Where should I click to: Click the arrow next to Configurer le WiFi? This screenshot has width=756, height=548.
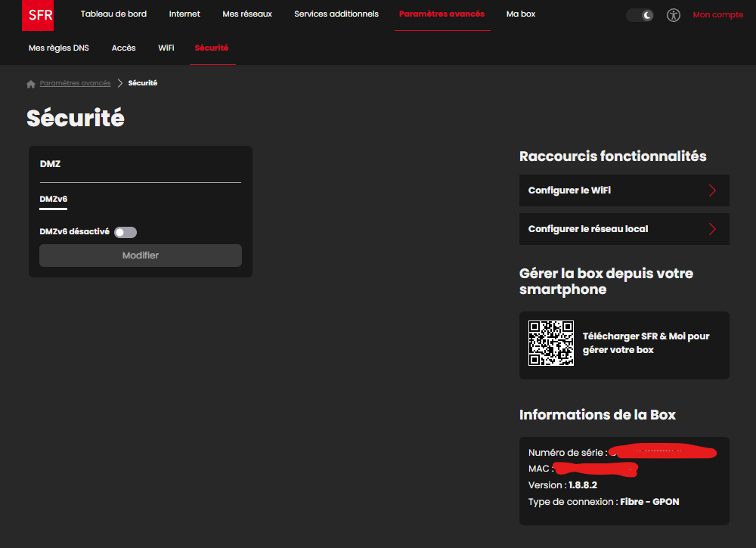[x=712, y=190]
